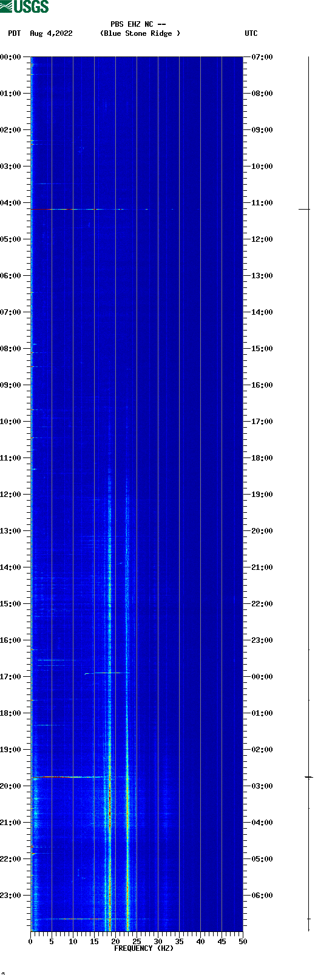Click the 'PDT' timezone label
335x980 pixels.
coord(14,33)
